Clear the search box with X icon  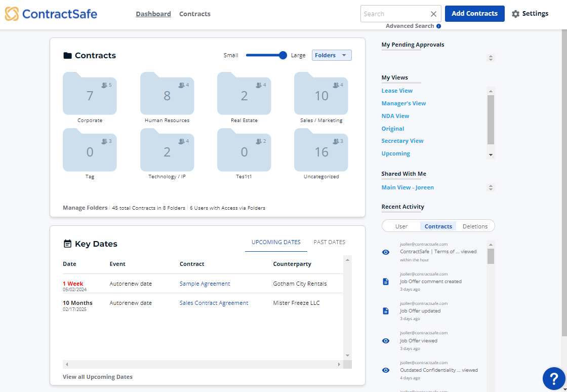(433, 14)
